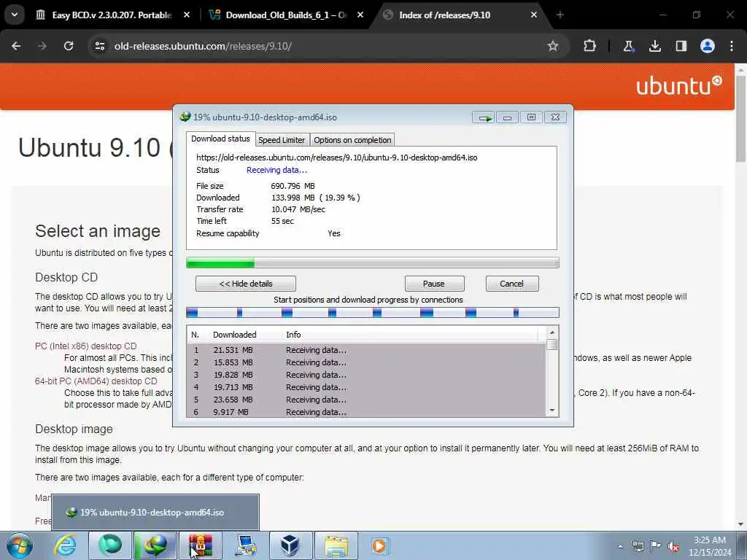Click the connections progress segment bar
The image size is (747, 560).
[373, 313]
